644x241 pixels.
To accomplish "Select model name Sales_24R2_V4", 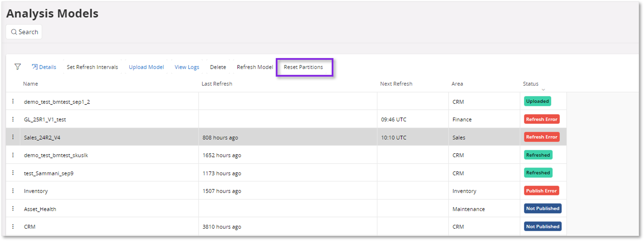I will (42, 138).
